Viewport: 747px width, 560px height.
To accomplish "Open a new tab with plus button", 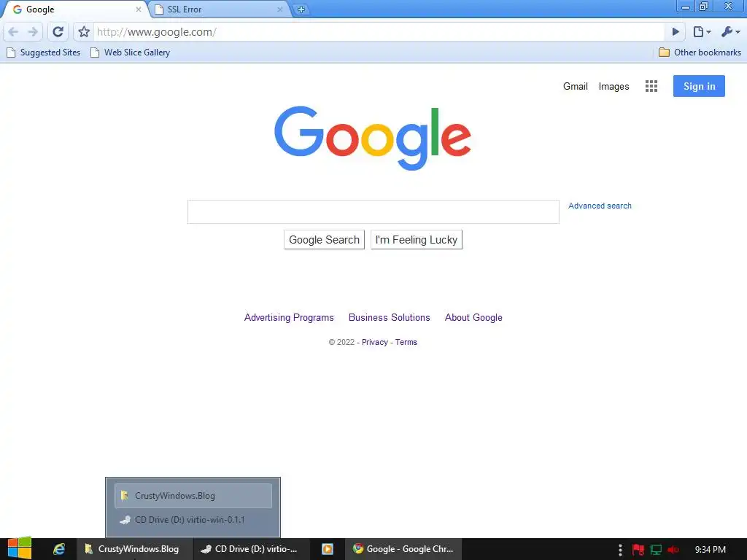I will tap(301, 9).
